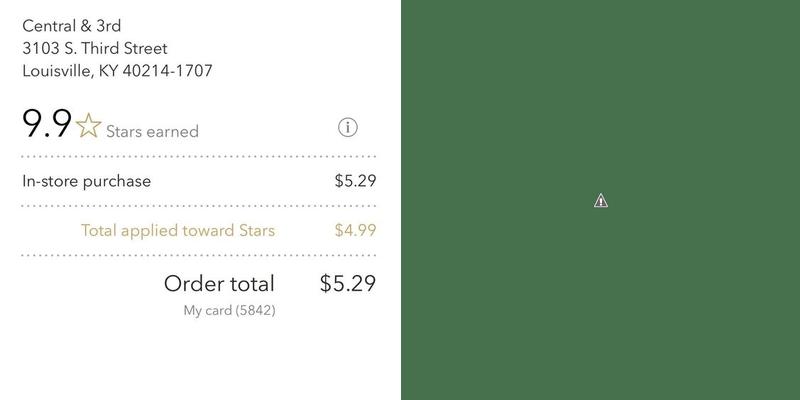This screenshot has height=400, width=800.
Task: Click the empty green panel background
Action: pyautogui.click(x=600, y=300)
